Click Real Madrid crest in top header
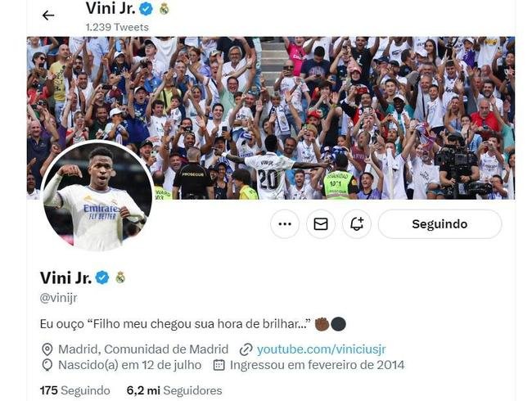Image resolution: width=532 pixels, height=401 pixels. 165,9
